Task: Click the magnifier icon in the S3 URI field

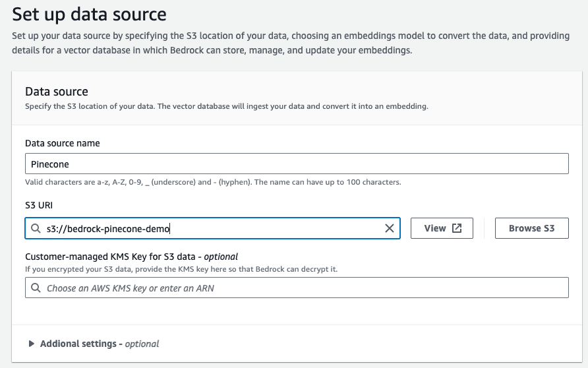Action: point(36,229)
